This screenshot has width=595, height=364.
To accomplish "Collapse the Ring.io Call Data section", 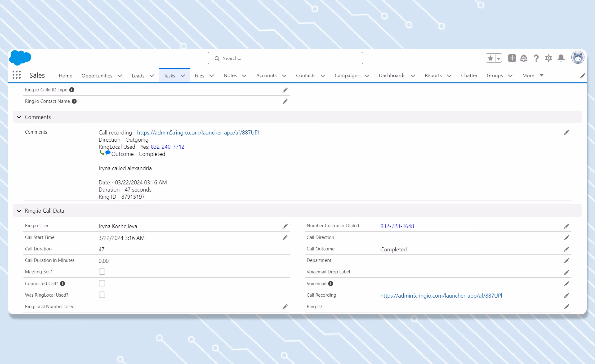I will [19, 211].
